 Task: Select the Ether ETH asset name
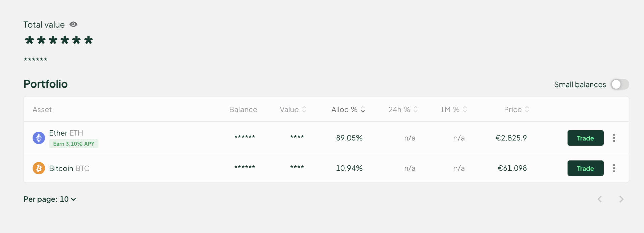point(66,133)
